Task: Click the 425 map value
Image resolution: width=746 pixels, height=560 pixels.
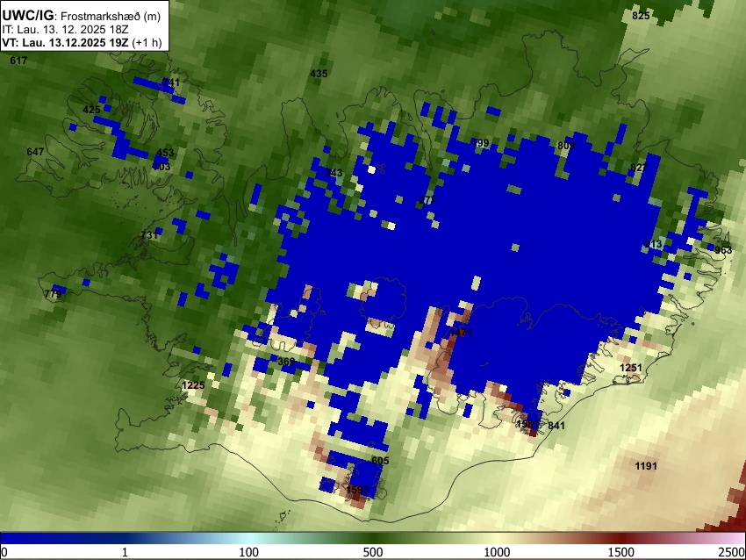Action: pyautogui.click(x=91, y=110)
